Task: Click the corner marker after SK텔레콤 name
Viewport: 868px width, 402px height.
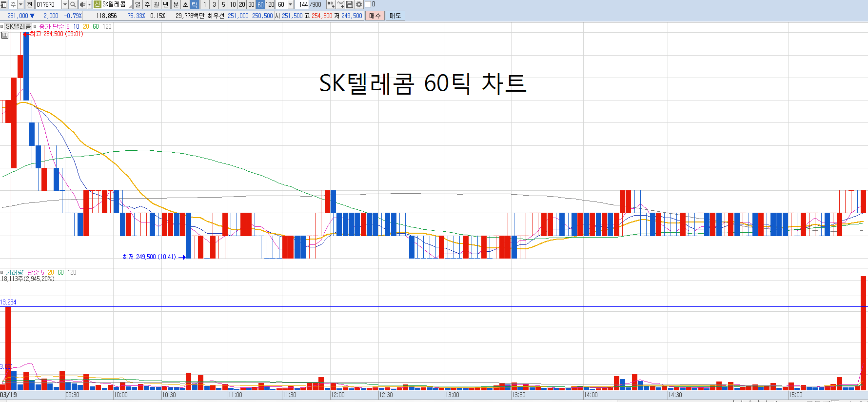Action: coord(130,6)
